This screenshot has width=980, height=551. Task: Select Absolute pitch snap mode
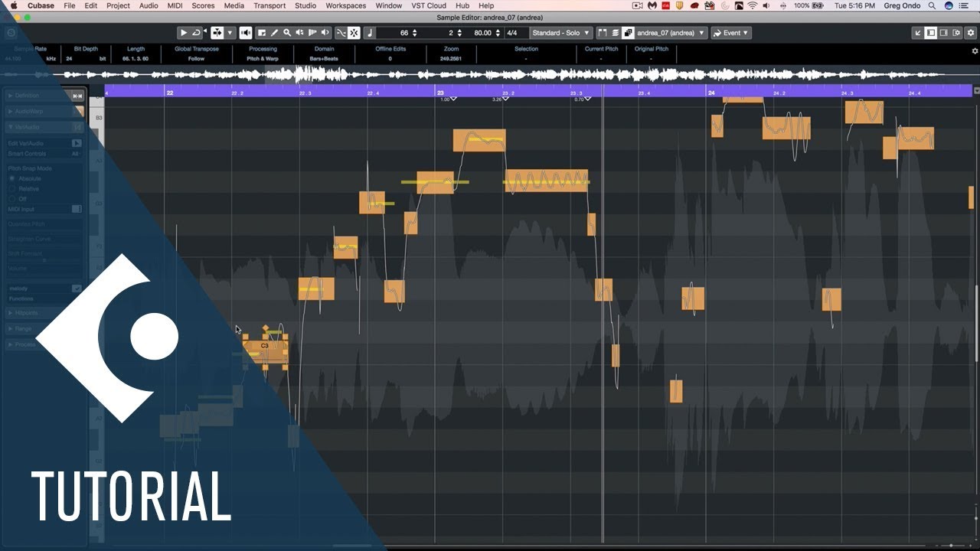point(11,178)
